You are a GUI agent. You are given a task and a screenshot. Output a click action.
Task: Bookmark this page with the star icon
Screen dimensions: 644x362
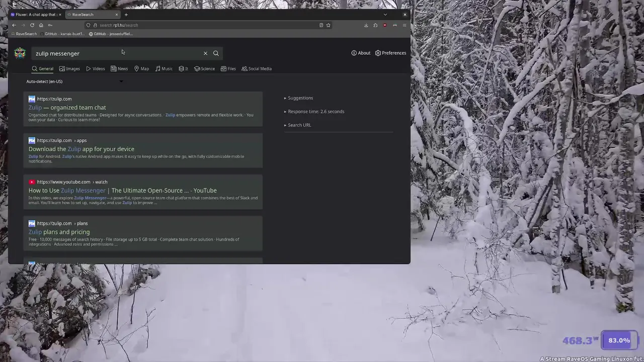[328, 25]
